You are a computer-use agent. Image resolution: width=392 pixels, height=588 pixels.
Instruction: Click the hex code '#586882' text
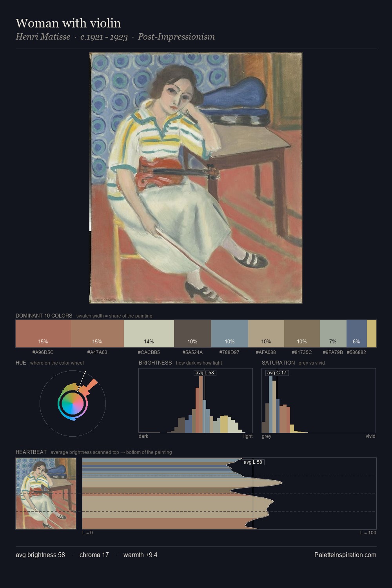[356, 352]
